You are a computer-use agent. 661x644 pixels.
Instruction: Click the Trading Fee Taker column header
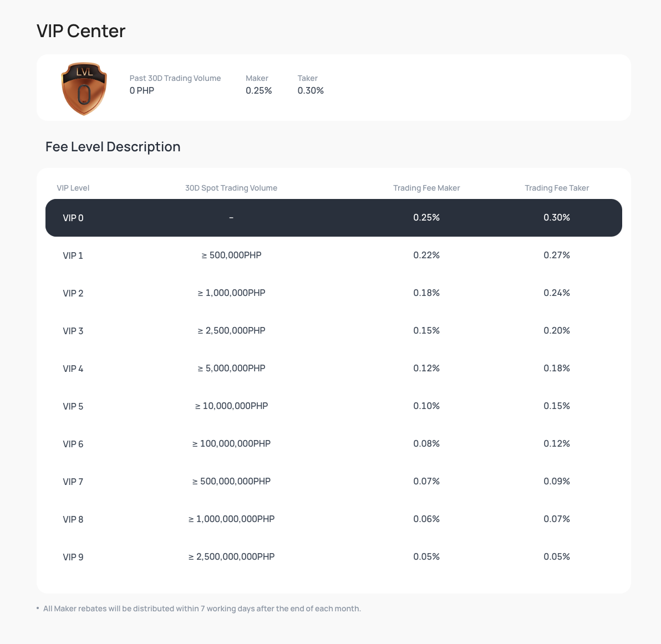(x=557, y=188)
